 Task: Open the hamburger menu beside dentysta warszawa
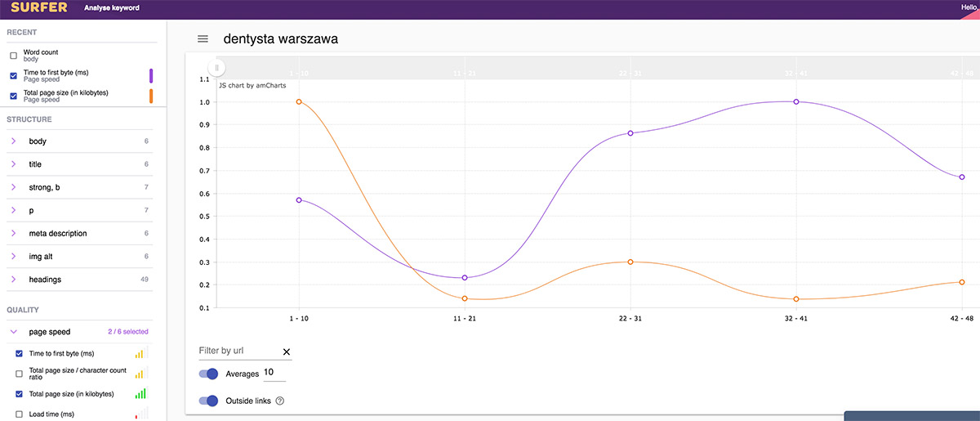point(203,39)
